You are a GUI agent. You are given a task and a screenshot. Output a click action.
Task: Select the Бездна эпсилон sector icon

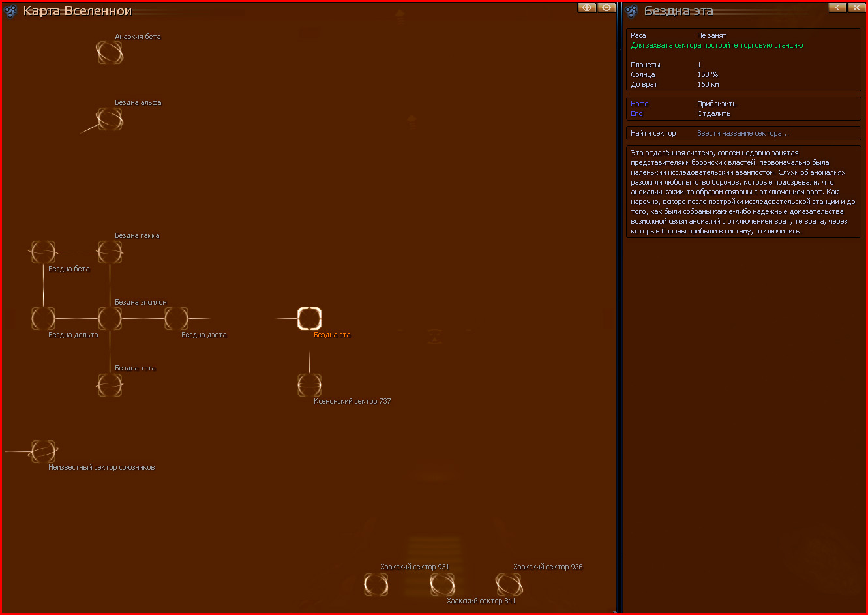click(x=110, y=318)
